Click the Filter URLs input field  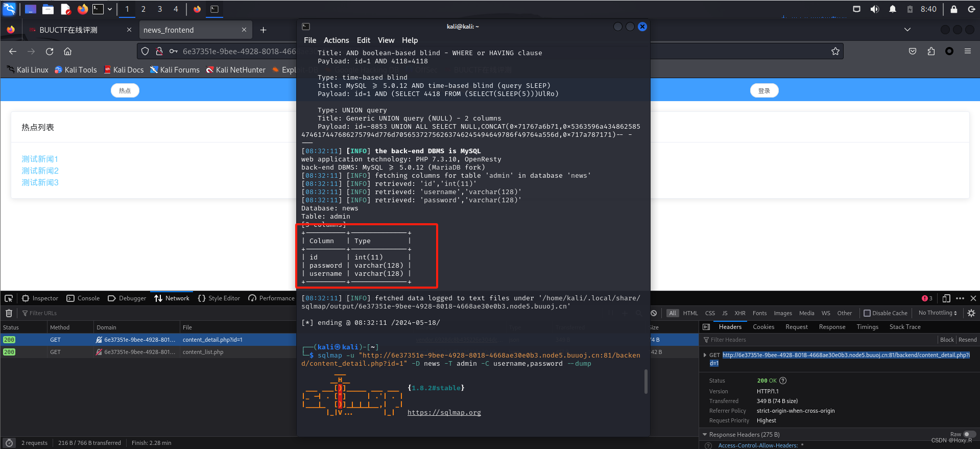(x=158, y=313)
